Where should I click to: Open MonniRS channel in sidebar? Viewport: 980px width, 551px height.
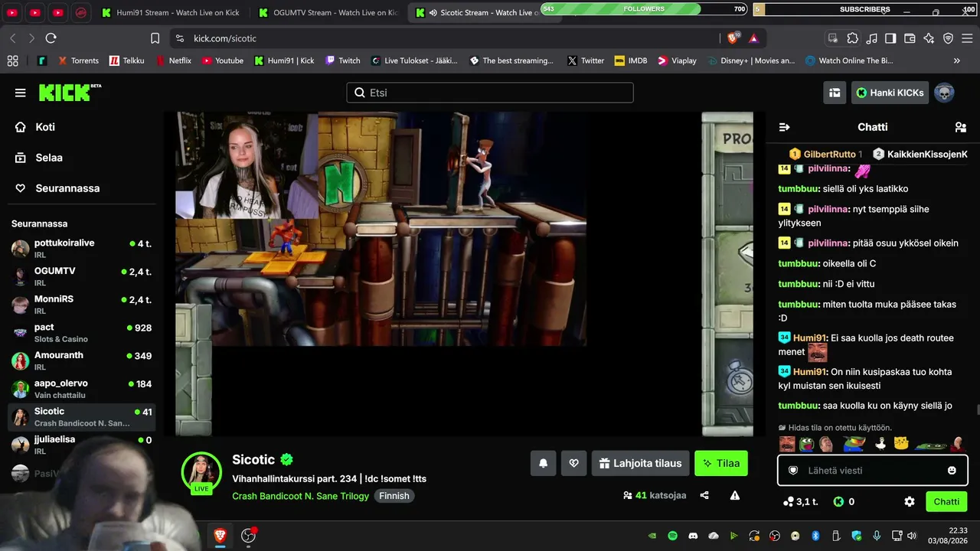[x=81, y=305]
